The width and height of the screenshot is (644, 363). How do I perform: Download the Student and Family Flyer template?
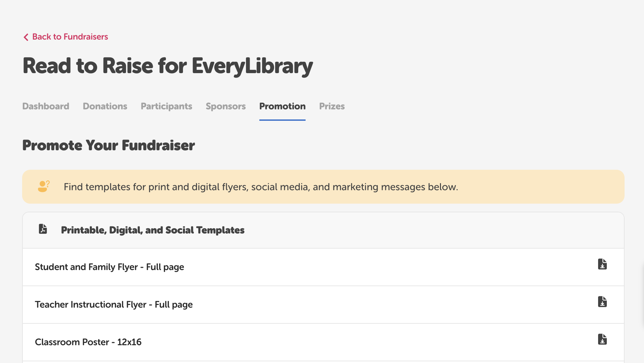pos(602,264)
